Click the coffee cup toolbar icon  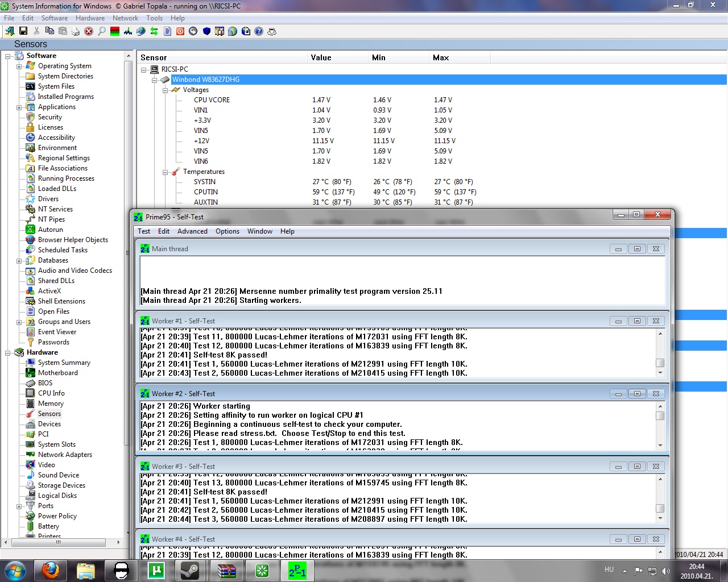[x=272, y=31]
